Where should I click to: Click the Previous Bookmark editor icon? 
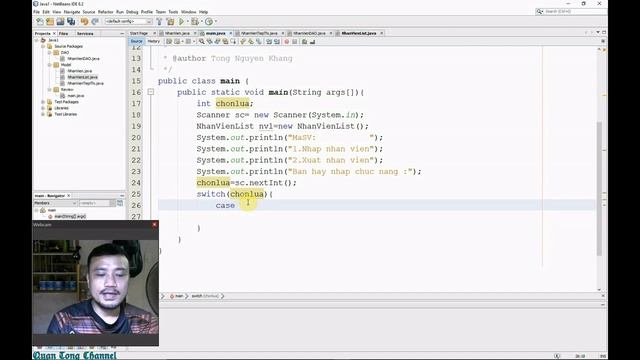[x=242, y=41]
